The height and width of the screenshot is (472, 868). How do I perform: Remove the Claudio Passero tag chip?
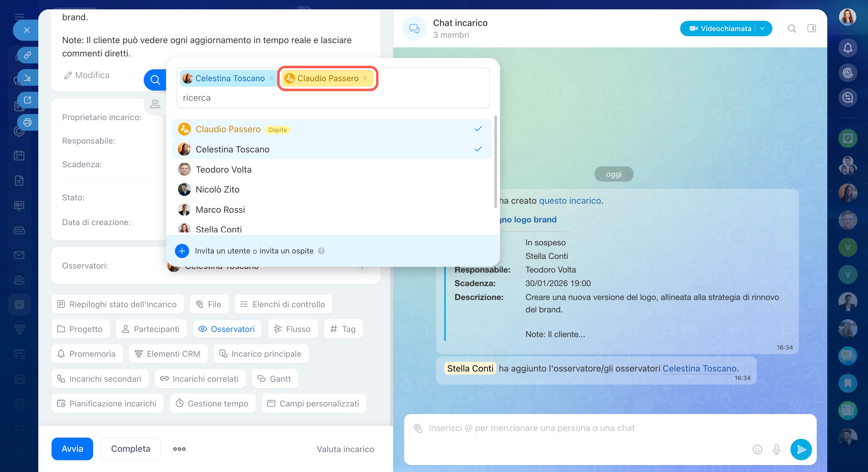coord(365,78)
